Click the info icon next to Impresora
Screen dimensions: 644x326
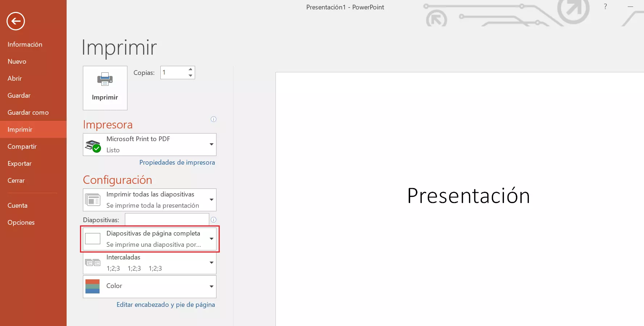[214, 119]
